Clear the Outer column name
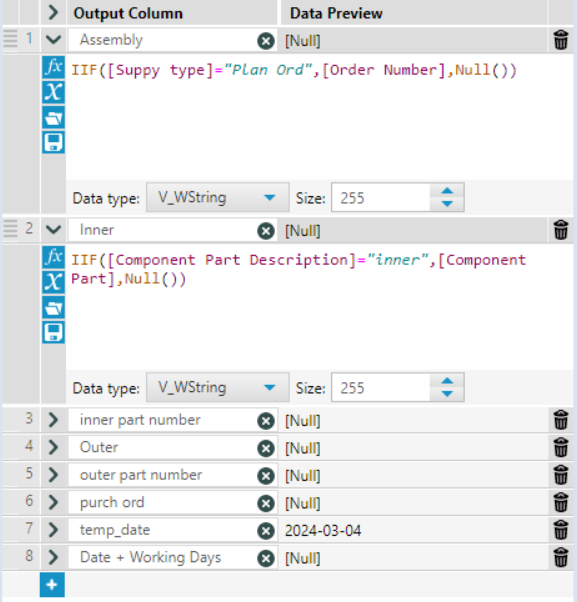The image size is (577, 602). tap(266, 448)
